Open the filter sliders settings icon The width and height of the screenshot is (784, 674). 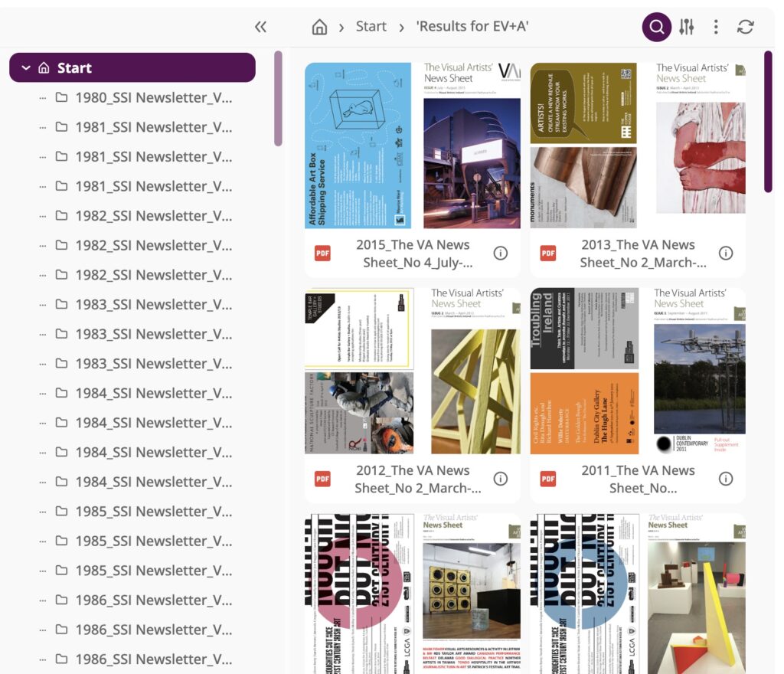coord(687,27)
